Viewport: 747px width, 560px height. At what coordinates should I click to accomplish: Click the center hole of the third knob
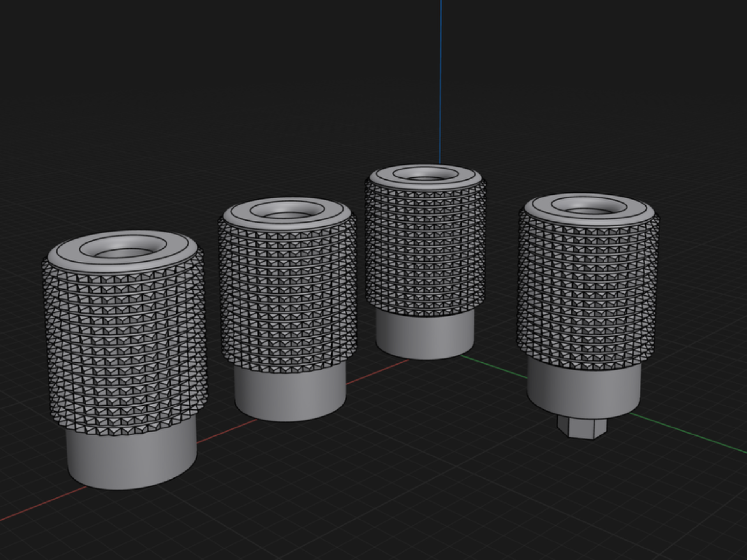coord(426,174)
